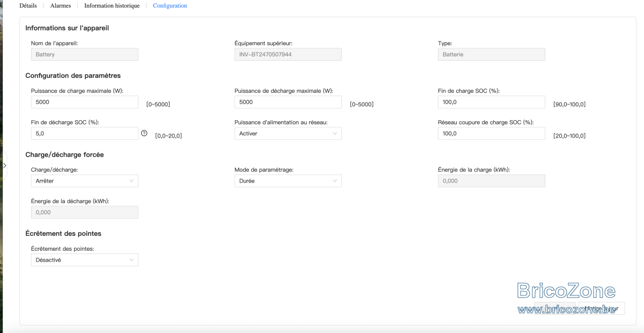Viewport: 644px width, 333px height.
Task: Select the Configuration tab
Action: coord(170,5)
